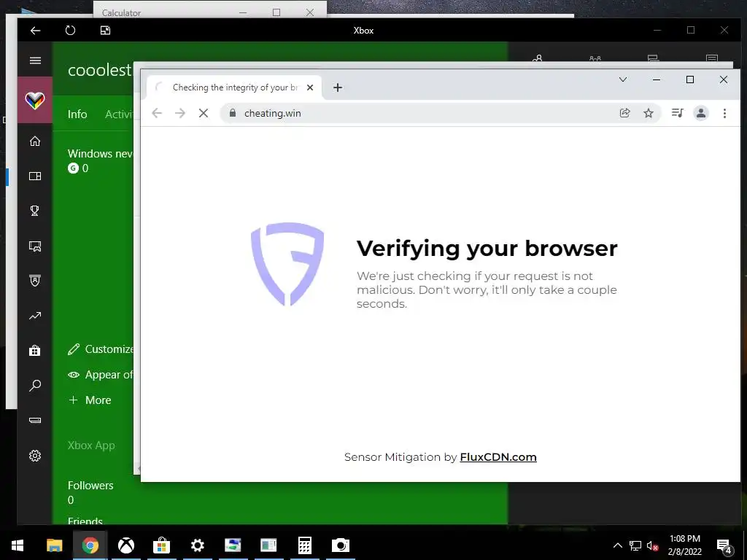Open Chrome media controls icon
The image size is (747, 560).
pos(678,113)
